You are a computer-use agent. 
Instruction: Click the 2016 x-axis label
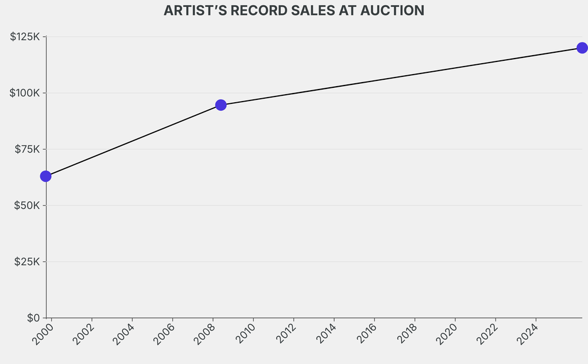pos(366,334)
